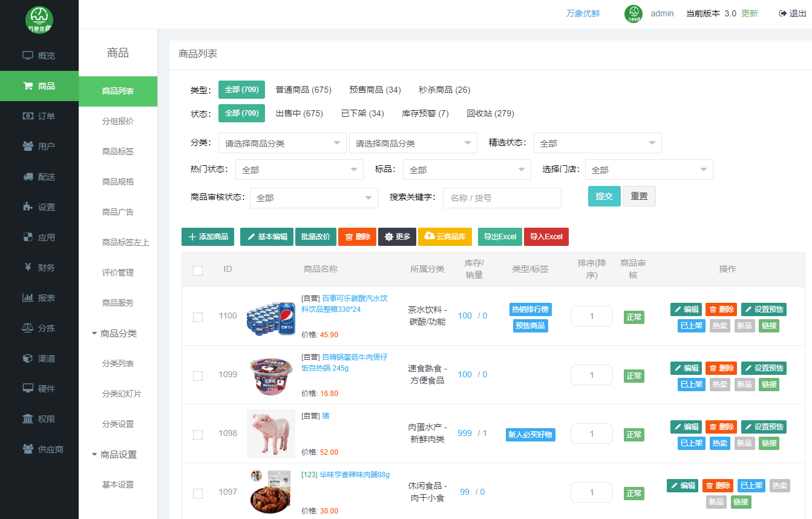The width and height of the screenshot is (812, 519).
Task: Open the 云商品库 cloud library button
Action: click(x=445, y=237)
